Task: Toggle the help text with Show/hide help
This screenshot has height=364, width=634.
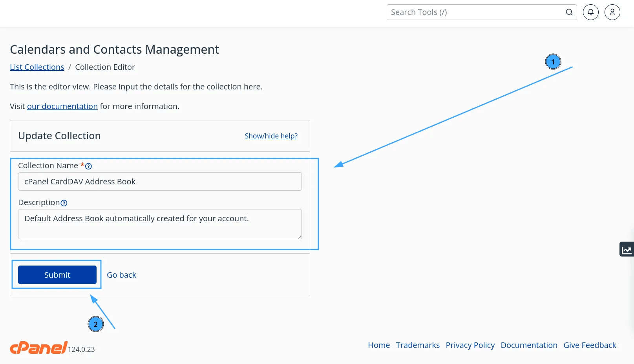Action: coord(271,136)
